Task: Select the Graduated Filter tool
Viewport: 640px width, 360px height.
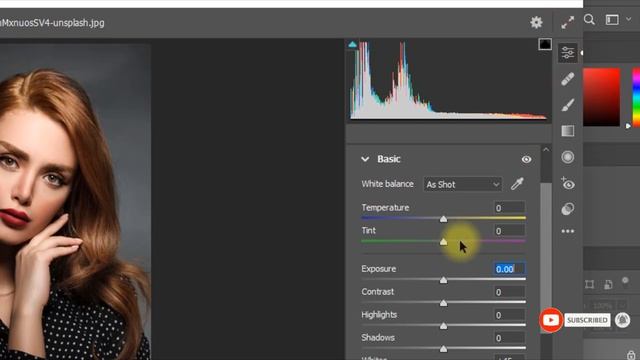Action: (567, 131)
